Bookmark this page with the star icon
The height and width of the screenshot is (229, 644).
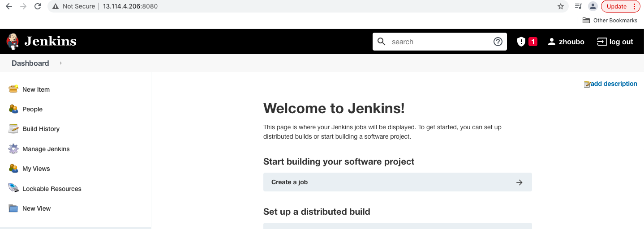pos(560,6)
